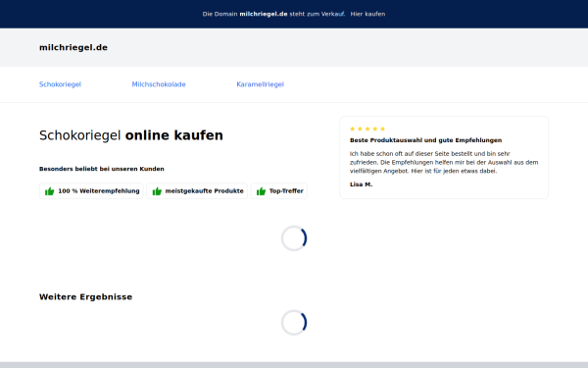This screenshot has height=368, width=588.
Task: Click the 'Schokoriegel online kaufen' heading
Action: click(131, 135)
